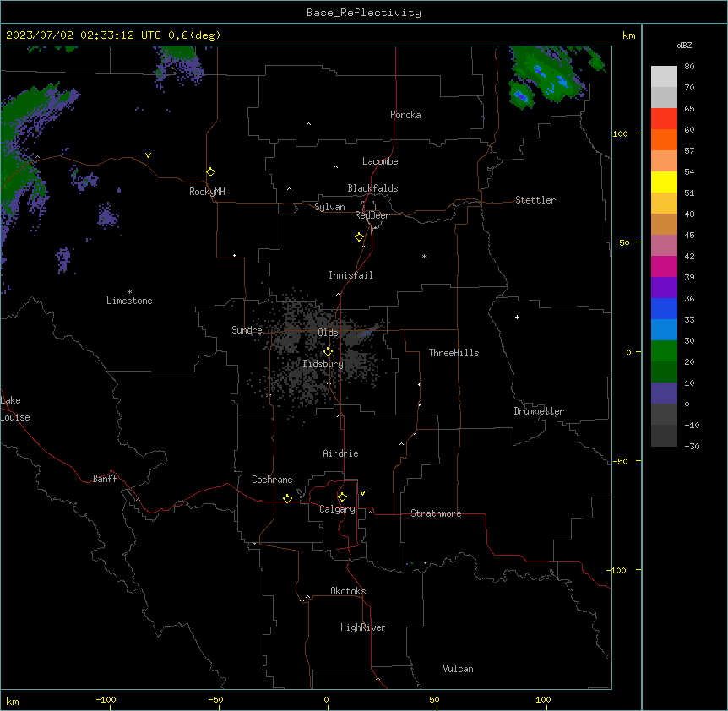The height and width of the screenshot is (711, 728).
Task: Click the Sundre town label
Action: coord(247,330)
